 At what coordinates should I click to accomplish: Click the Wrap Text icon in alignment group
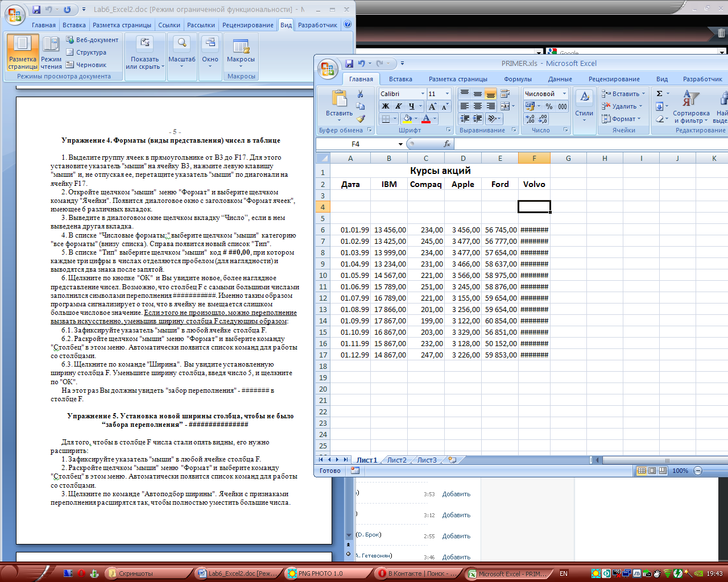pyautogui.click(x=505, y=94)
